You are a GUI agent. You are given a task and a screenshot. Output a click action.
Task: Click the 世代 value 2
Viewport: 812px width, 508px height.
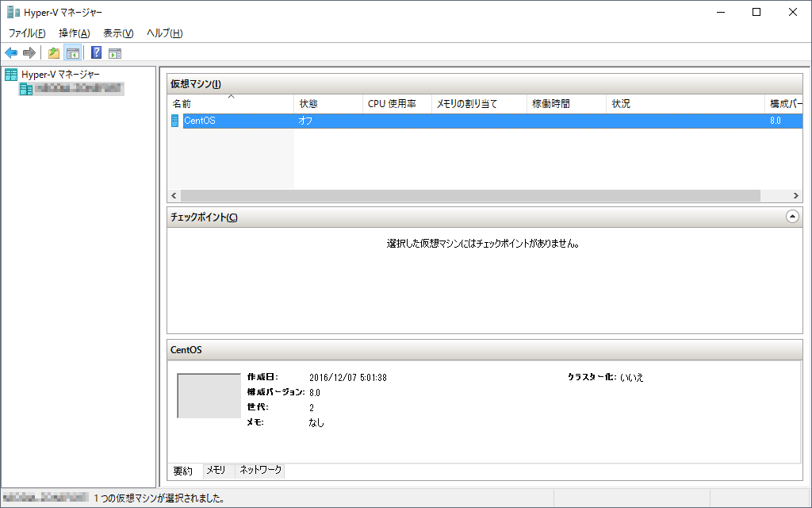pos(312,408)
